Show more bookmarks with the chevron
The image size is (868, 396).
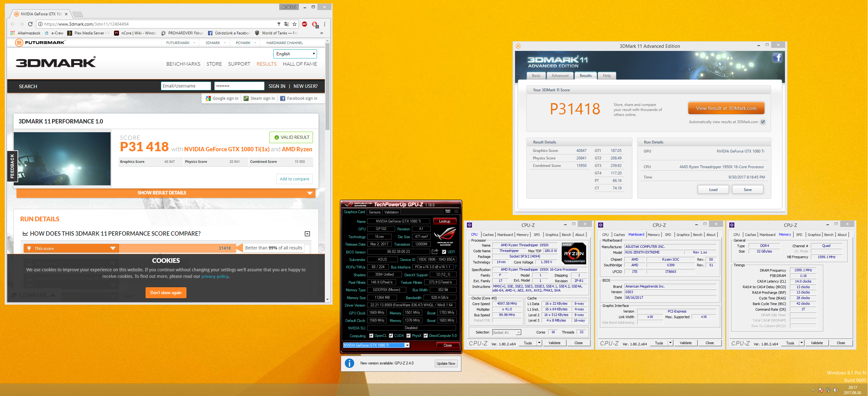coord(321,33)
